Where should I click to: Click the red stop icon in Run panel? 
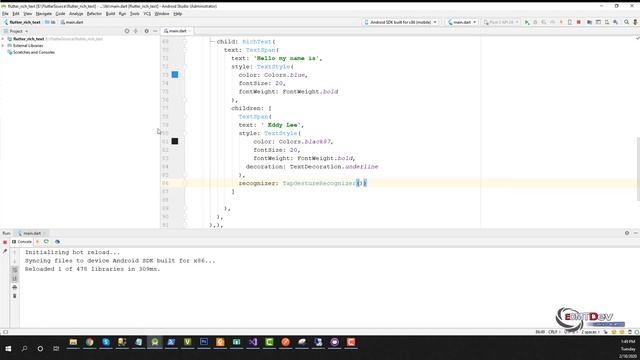point(5,242)
